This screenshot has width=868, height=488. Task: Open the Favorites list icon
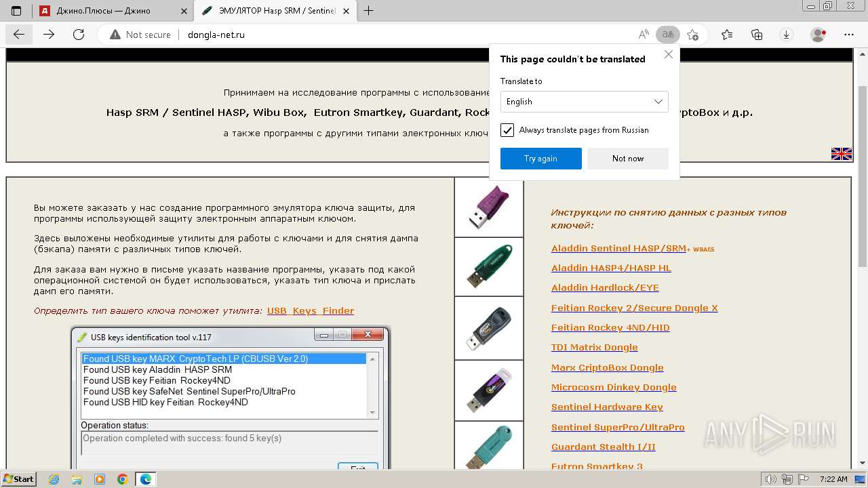tap(727, 35)
